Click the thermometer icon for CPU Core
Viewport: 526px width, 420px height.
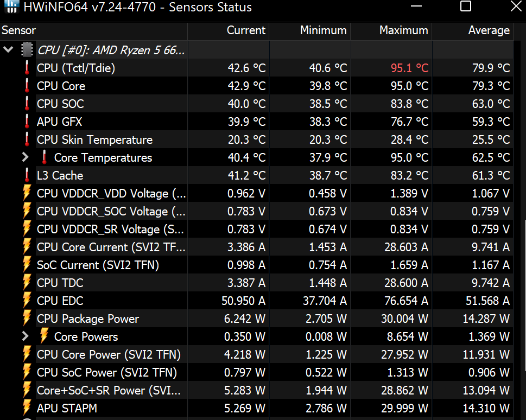pos(27,86)
